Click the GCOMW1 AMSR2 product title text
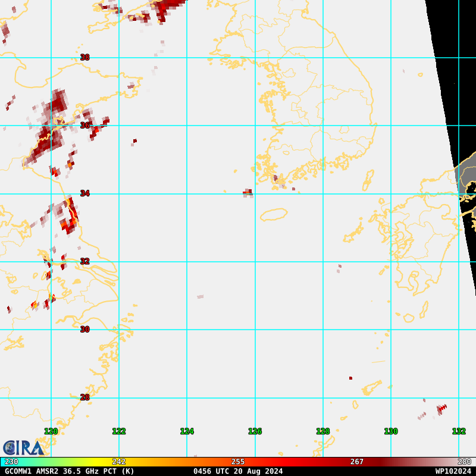The width and height of the screenshot is (476, 476). [70, 471]
